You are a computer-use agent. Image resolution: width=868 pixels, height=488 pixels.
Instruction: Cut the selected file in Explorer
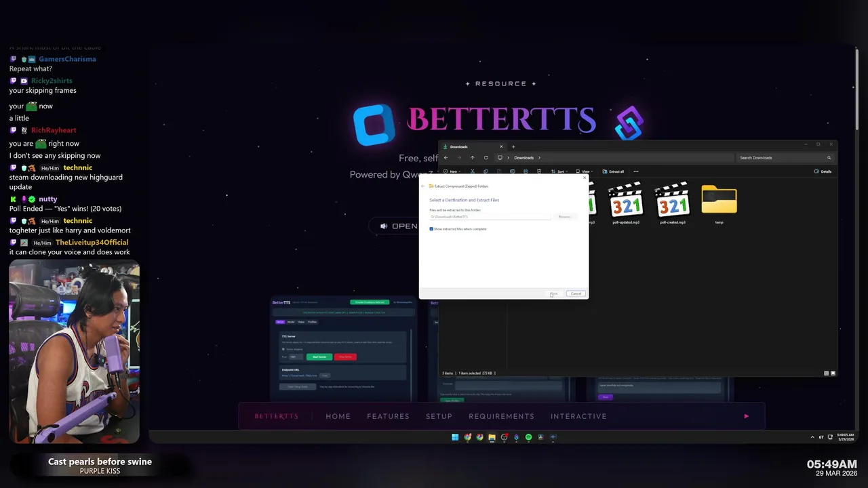click(x=473, y=171)
